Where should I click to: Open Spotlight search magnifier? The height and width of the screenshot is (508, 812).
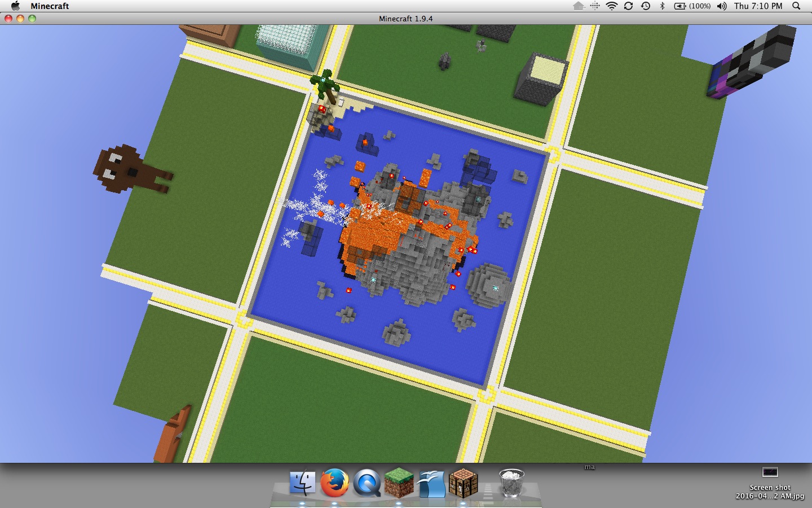pyautogui.click(x=796, y=6)
